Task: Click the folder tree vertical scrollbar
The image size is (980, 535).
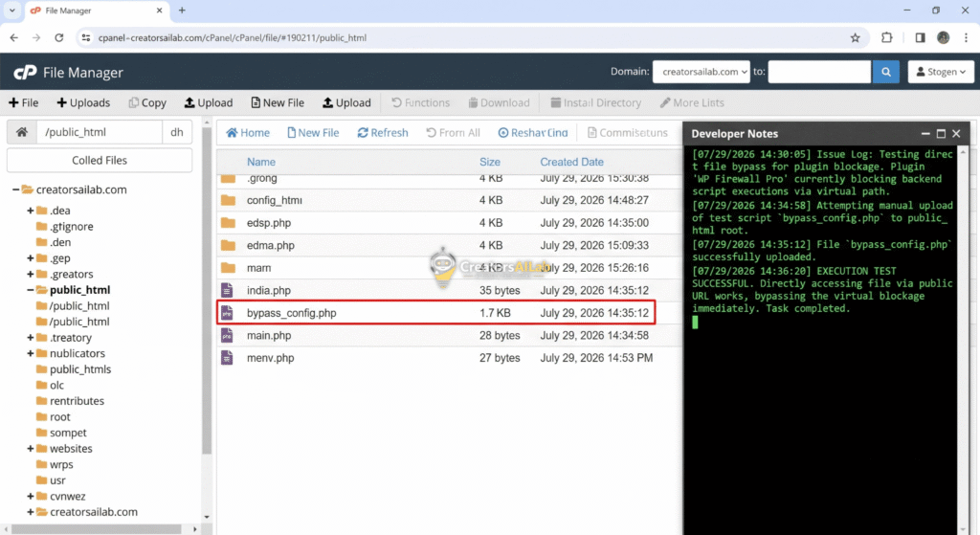Action: click(x=207, y=291)
